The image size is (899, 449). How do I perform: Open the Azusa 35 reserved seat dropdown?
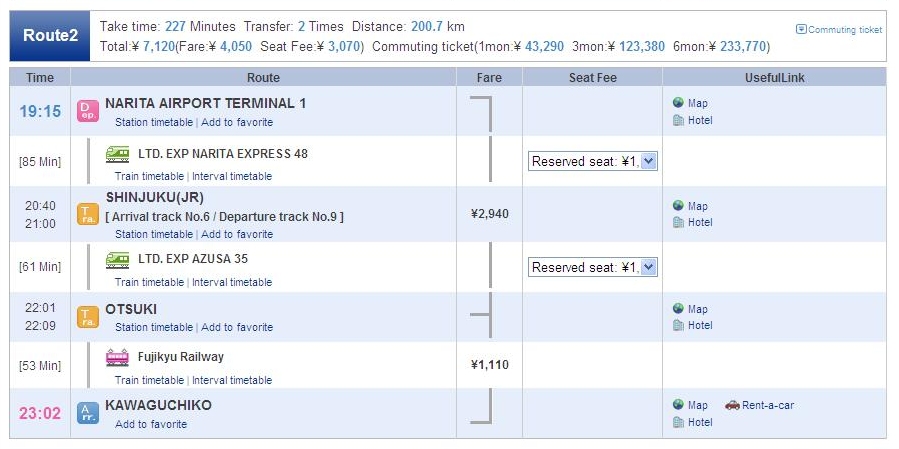pos(592,267)
